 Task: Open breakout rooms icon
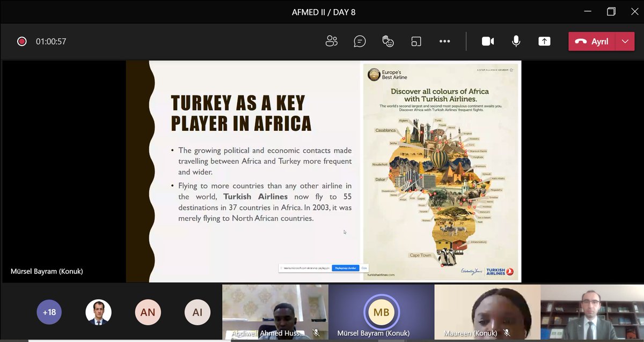[x=416, y=41]
